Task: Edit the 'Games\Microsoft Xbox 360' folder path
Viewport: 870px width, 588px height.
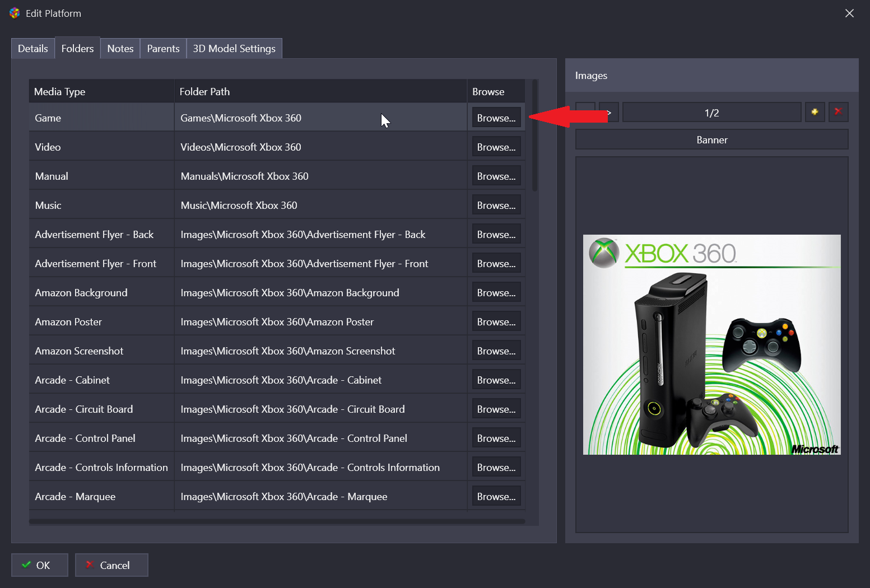Action: (x=320, y=118)
